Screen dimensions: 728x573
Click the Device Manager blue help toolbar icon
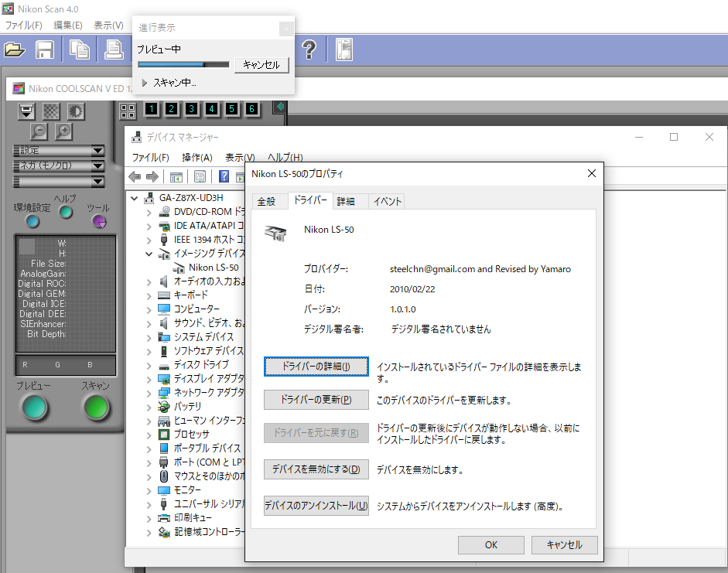point(224,176)
